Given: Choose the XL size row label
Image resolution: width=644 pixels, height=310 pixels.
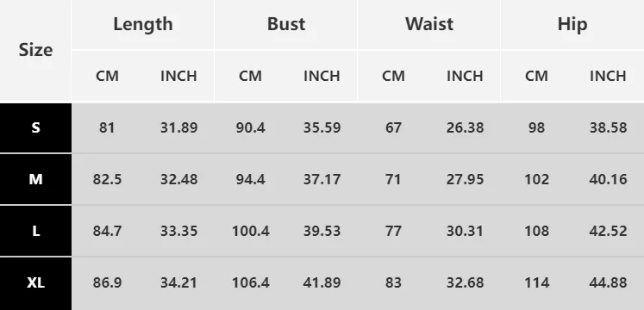Looking at the screenshot, I should click(x=35, y=283).
